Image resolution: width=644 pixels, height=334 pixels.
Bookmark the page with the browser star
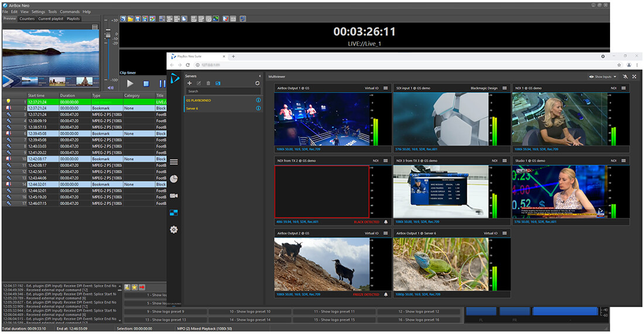coord(619,65)
